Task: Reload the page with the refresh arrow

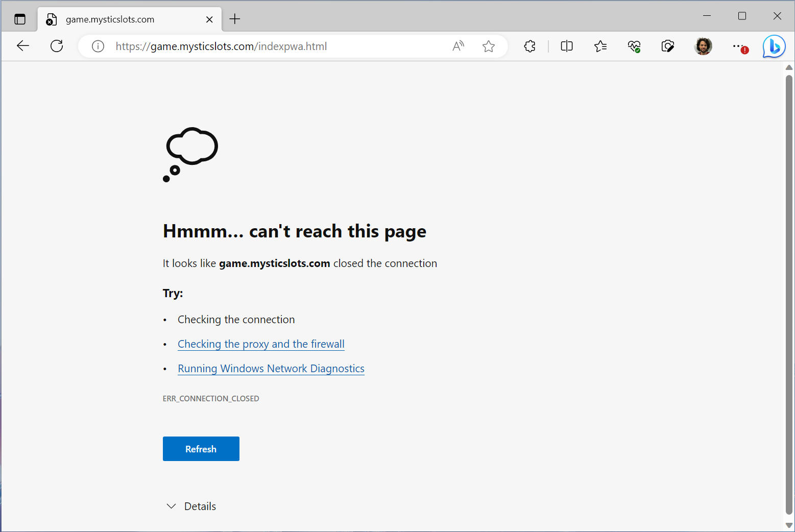Action: tap(57, 46)
